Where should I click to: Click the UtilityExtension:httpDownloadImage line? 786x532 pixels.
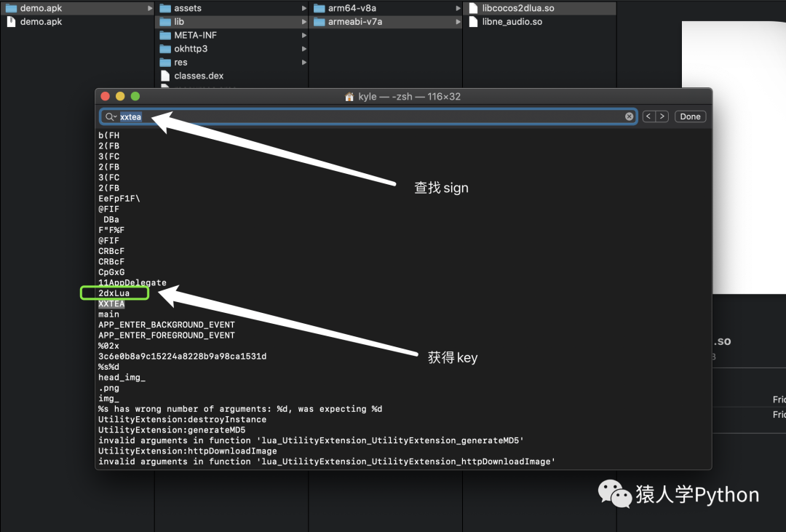[188, 451]
